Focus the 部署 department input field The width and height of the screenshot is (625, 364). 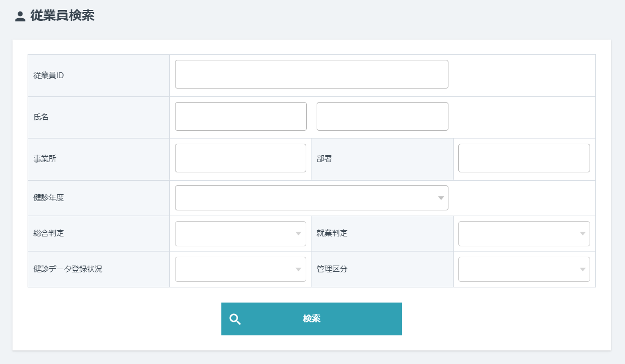[x=523, y=157]
